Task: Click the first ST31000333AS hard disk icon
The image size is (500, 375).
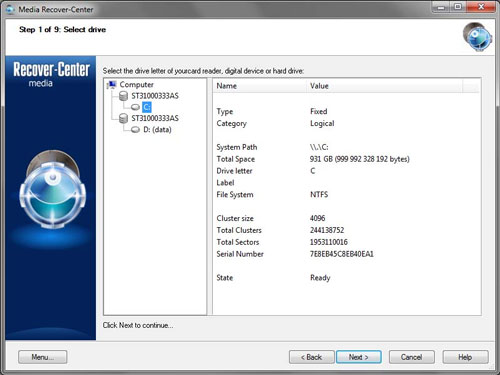Action: tap(123, 96)
